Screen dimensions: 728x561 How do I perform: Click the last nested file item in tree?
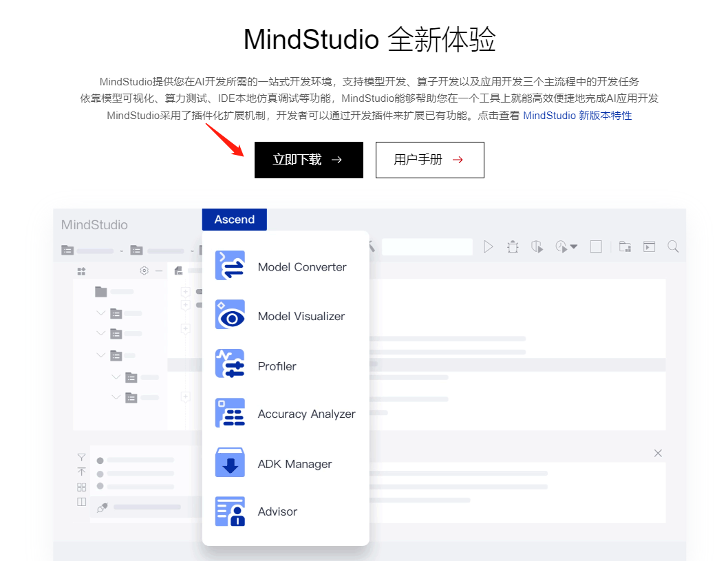[x=131, y=398]
